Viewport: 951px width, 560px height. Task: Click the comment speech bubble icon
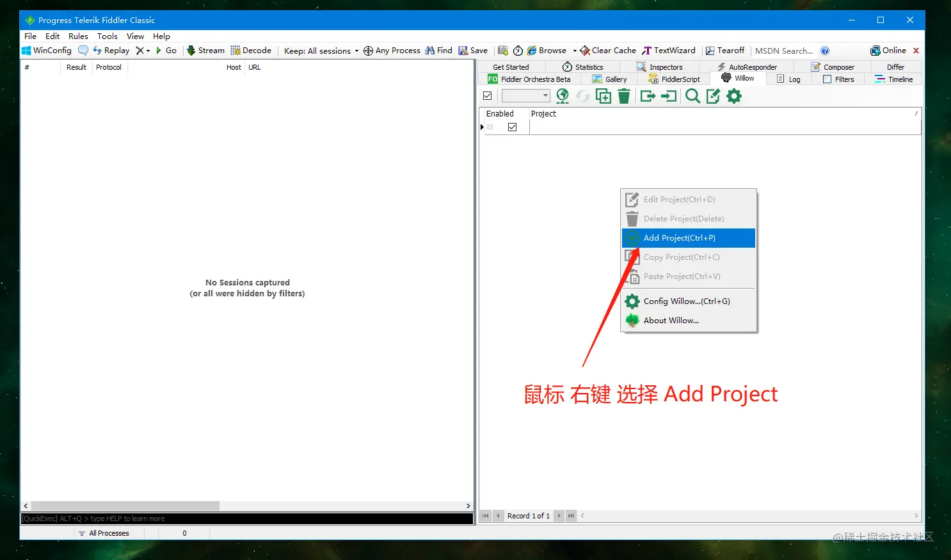pyautogui.click(x=83, y=51)
